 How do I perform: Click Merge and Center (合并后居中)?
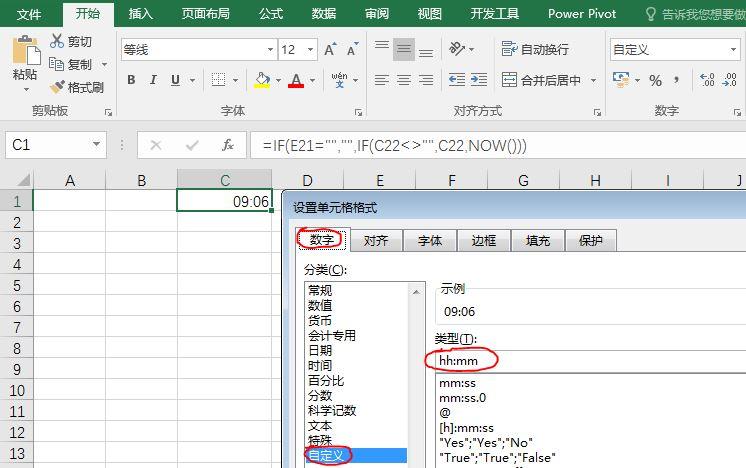pyautogui.click(x=541, y=80)
